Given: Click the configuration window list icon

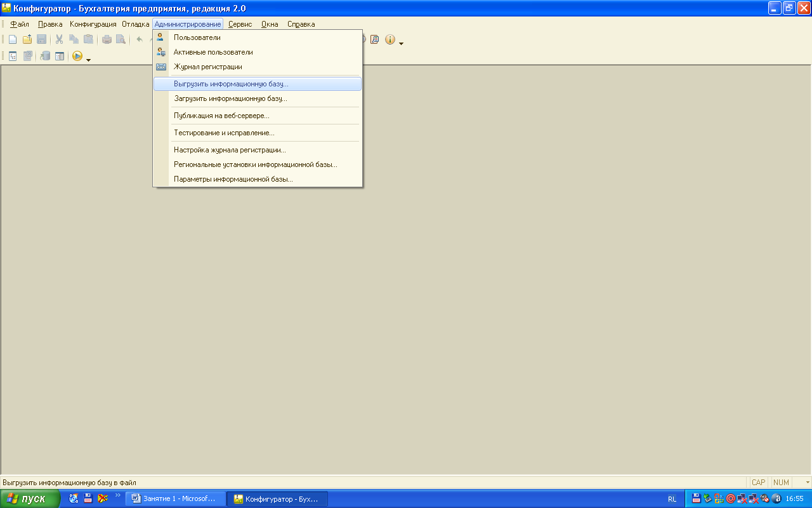Looking at the screenshot, I should tap(60, 56).
